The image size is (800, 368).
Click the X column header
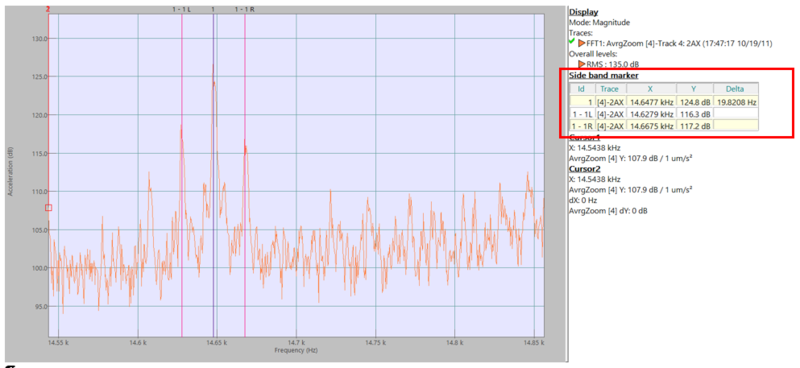pos(650,88)
